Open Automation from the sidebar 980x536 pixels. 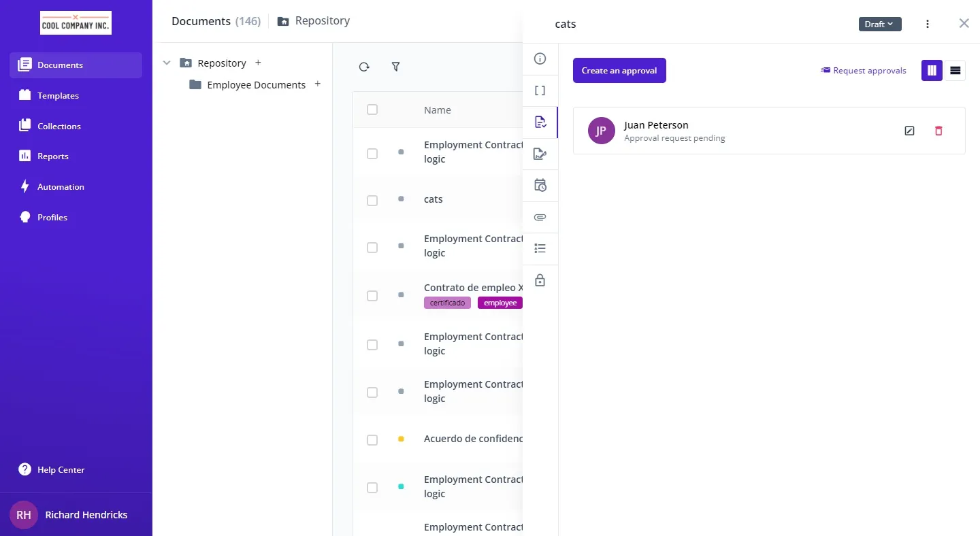[x=61, y=187]
